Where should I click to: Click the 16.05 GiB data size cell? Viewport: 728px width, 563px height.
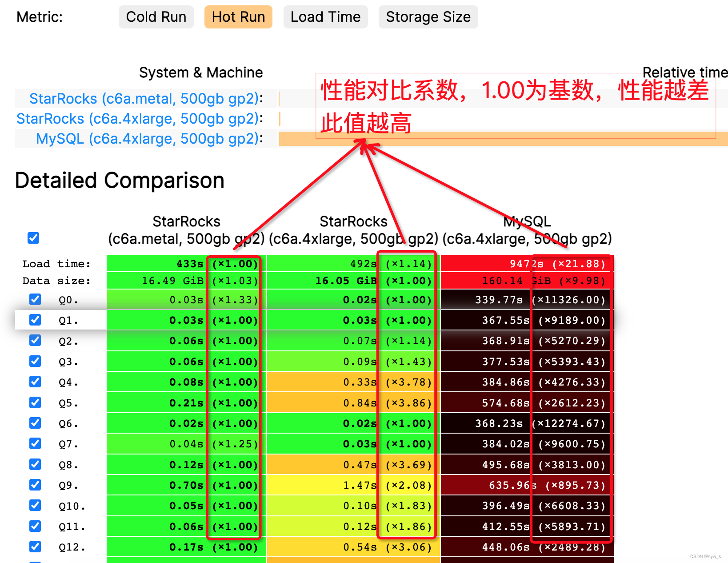point(353,281)
